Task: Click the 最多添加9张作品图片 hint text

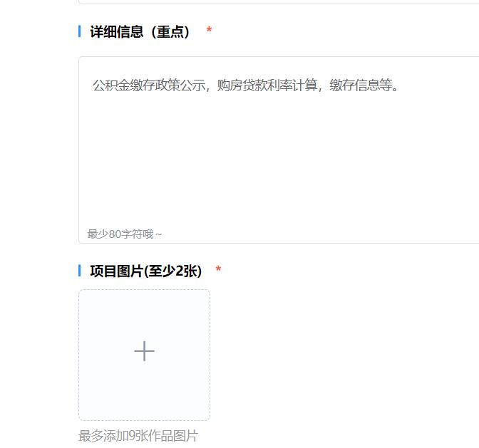Action: click(x=138, y=436)
